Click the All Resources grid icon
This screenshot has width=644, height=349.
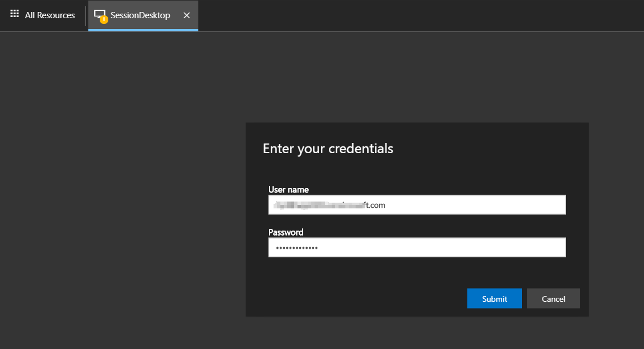15,14
